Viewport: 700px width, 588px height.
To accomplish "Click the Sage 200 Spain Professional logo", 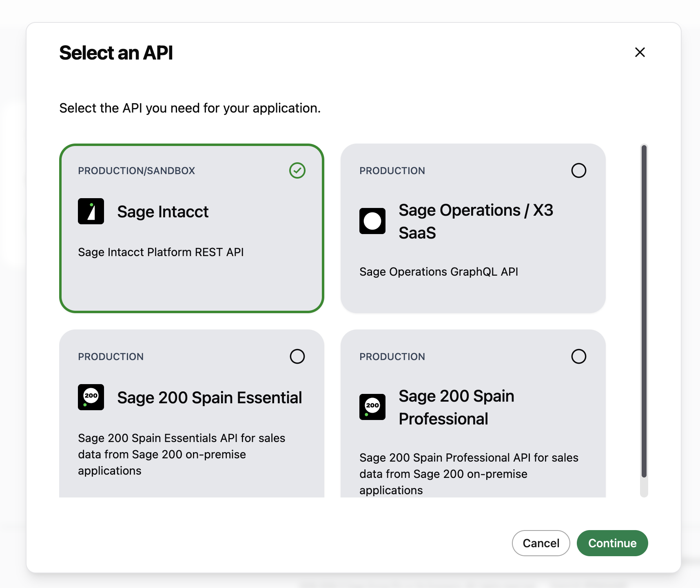I will (x=372, y=407).
